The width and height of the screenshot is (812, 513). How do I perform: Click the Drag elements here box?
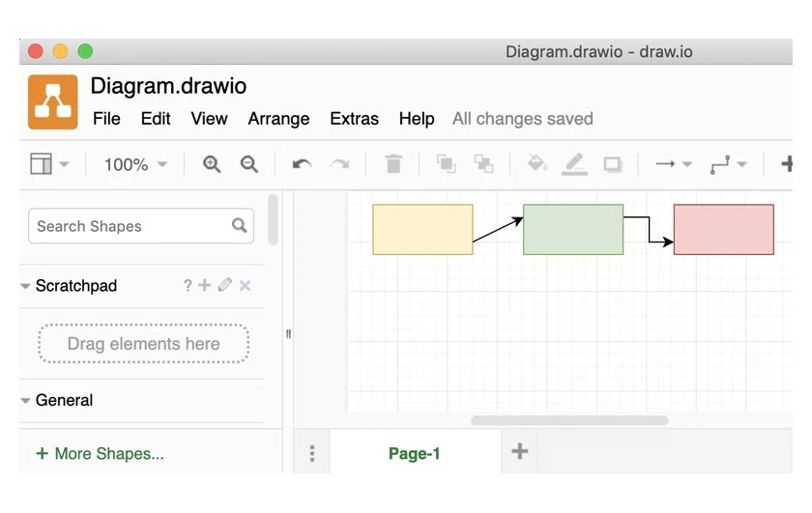143,343
